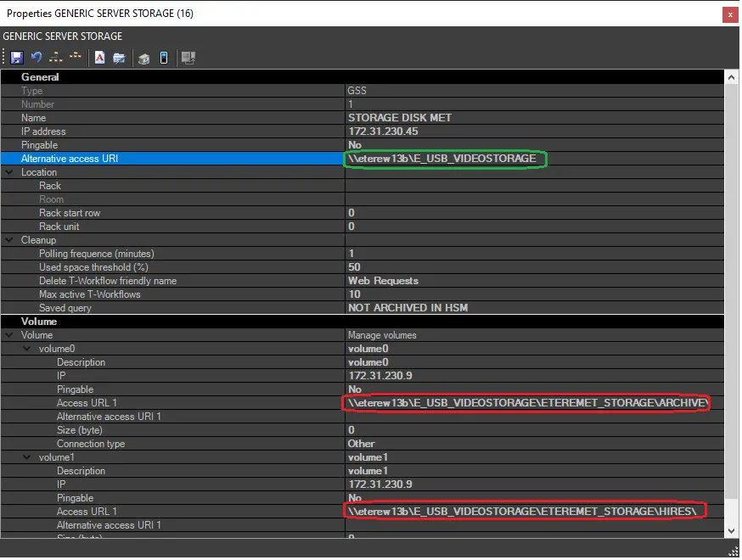
Task: Collapse the Cleanup section
Action: coord(8,240)
